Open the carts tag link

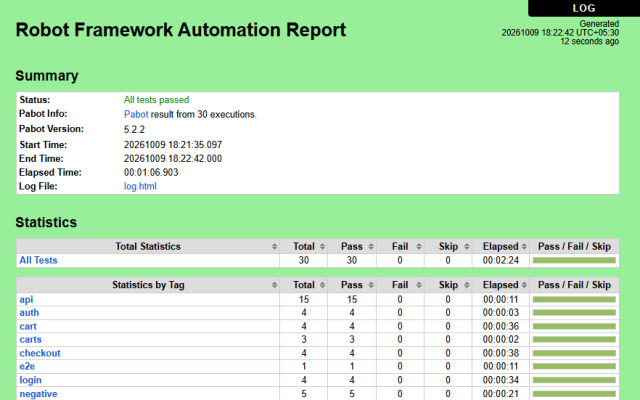pos(31,340)
